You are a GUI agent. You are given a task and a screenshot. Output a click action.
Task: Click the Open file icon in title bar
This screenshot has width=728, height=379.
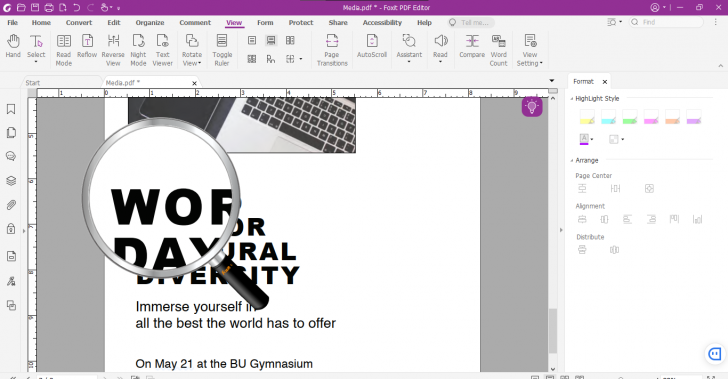pyautogui.click(x=21, y=7)
